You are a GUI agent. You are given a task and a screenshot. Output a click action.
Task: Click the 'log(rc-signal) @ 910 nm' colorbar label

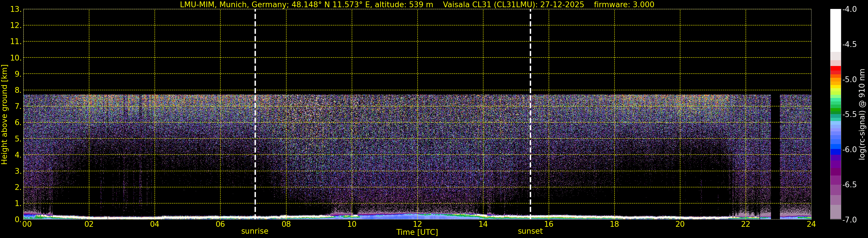pos(862,115)
